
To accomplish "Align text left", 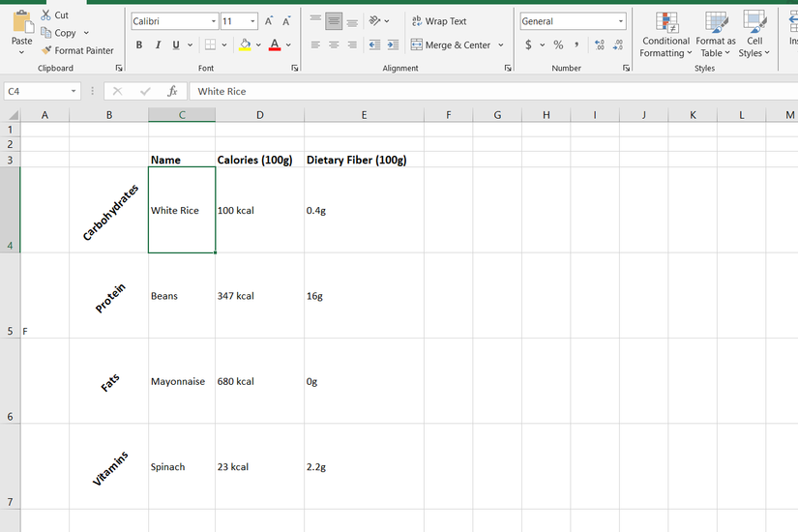I will coord(315,44).
